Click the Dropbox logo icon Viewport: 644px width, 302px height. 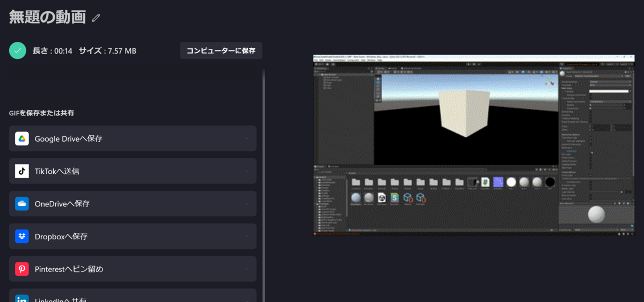(22, 236)
